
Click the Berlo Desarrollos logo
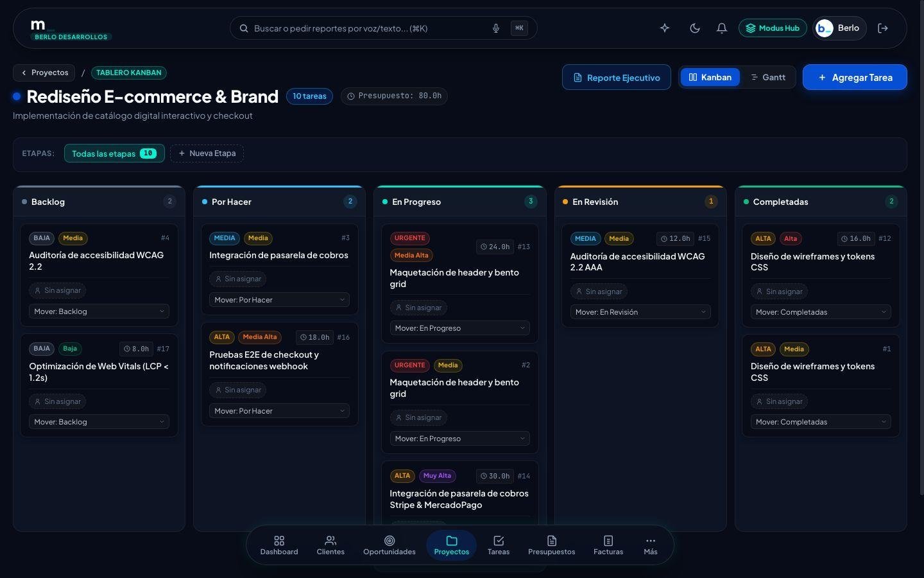click(x=71, y=30)
